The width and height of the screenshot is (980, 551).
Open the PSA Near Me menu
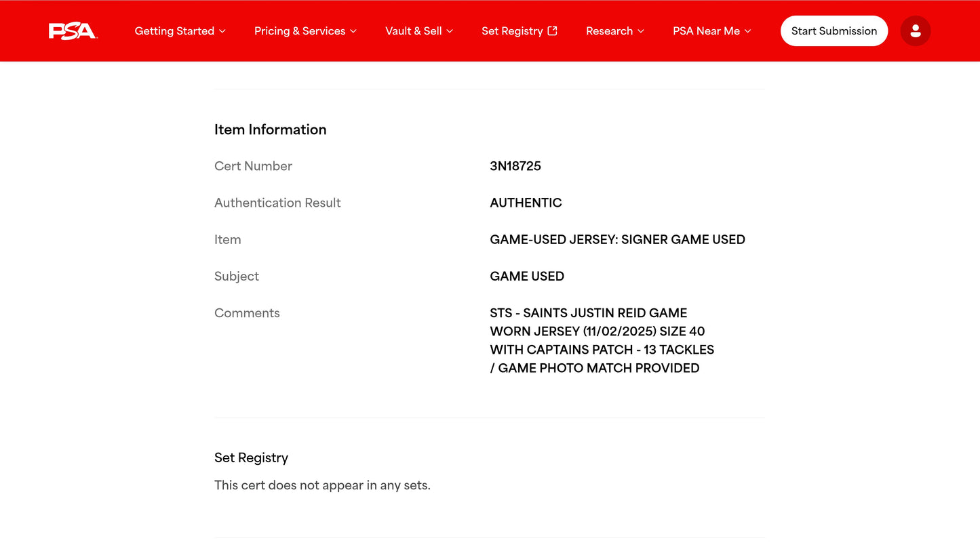pos(712,31)
